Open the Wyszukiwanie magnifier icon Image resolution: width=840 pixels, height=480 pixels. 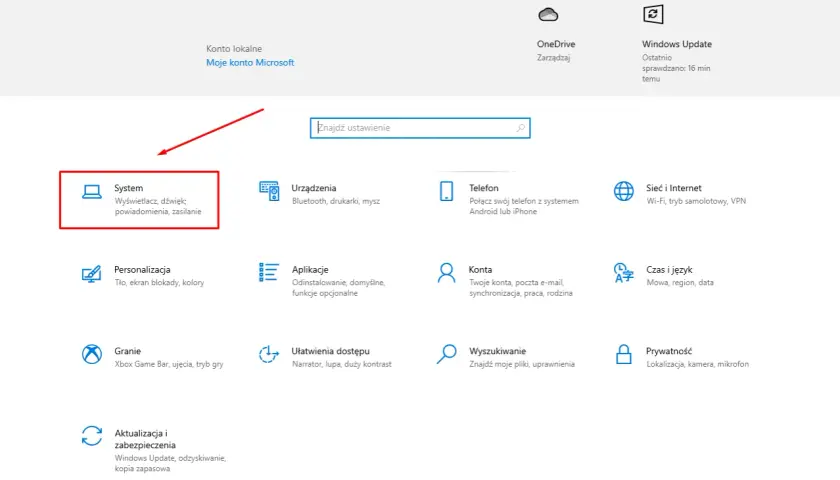tap(446, 354)
